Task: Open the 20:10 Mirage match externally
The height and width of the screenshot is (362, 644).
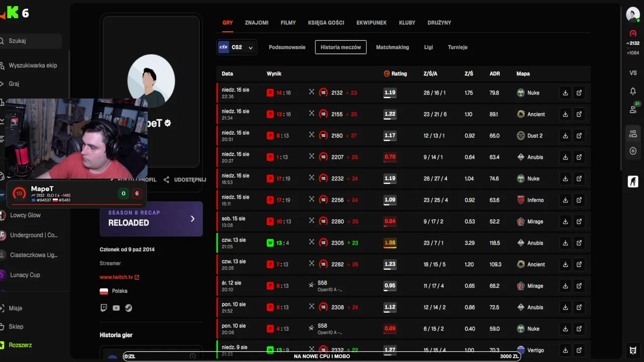Action: coord(579,286)
